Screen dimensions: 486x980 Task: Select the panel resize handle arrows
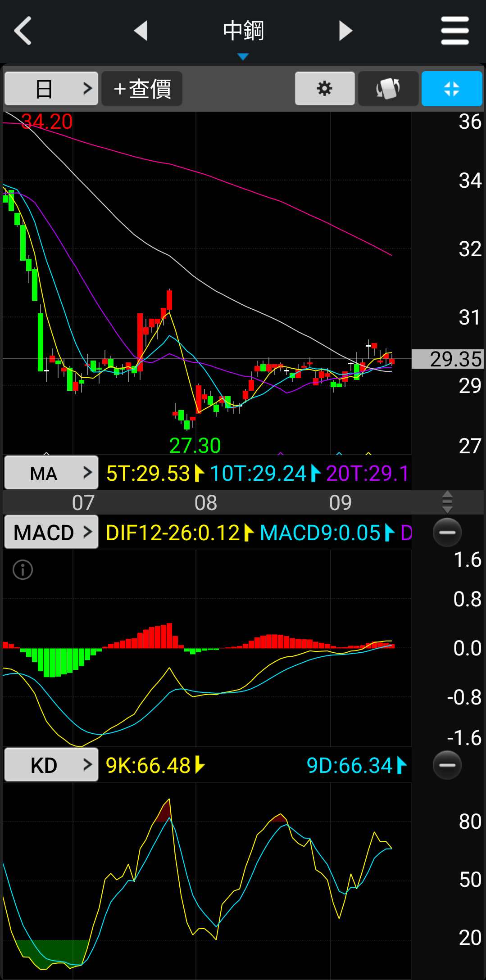pos(447,502)
